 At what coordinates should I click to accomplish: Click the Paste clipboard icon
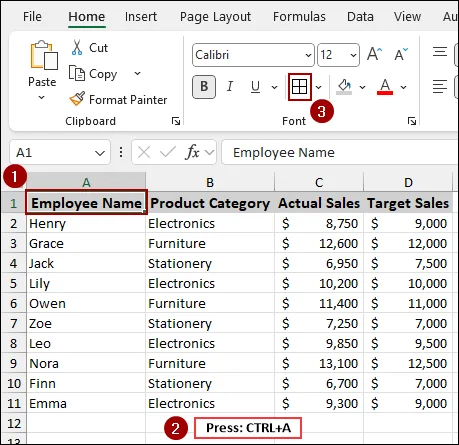point(44,55)
